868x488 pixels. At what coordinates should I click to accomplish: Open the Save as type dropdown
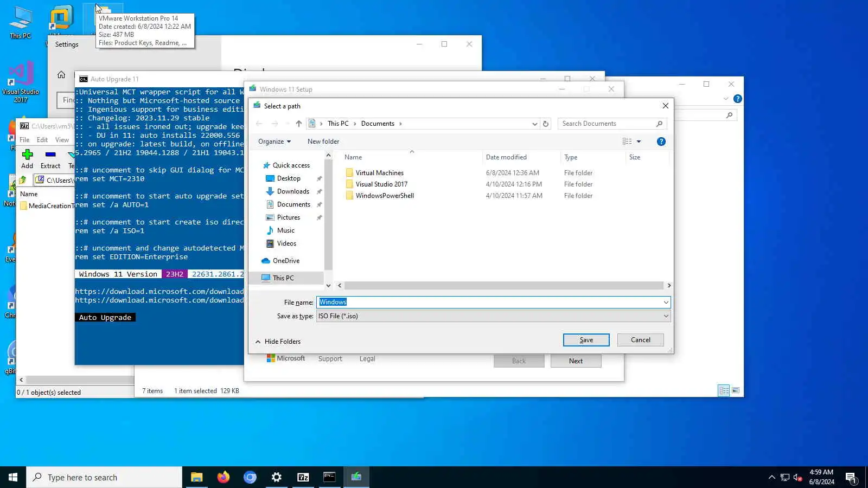coord(494,316)
